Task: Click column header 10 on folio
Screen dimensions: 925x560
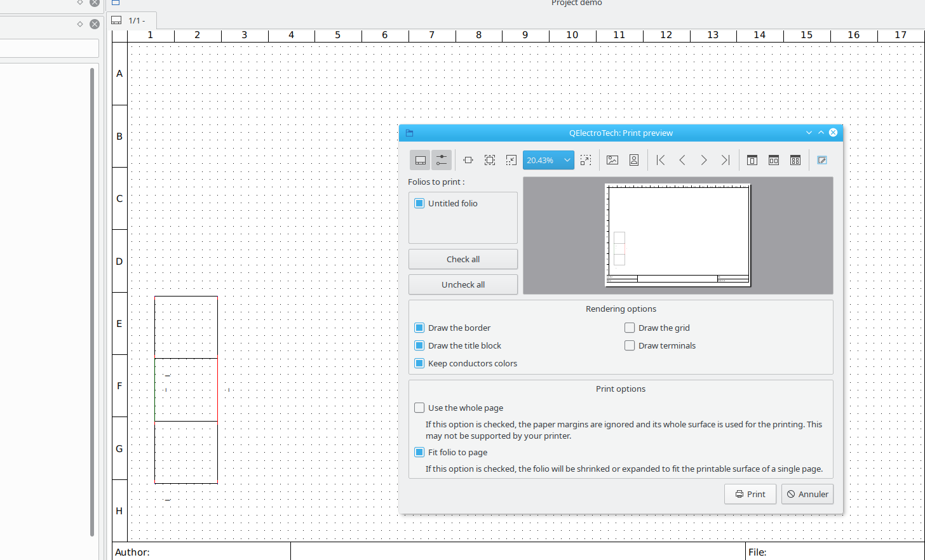Action: click(x=572, y=35)
